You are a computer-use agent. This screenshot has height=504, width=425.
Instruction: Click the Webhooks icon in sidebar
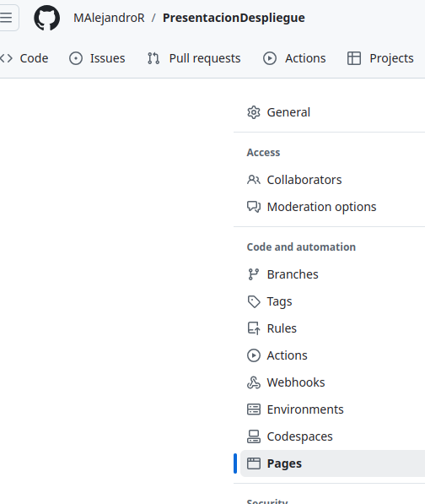tap(254, 382)
